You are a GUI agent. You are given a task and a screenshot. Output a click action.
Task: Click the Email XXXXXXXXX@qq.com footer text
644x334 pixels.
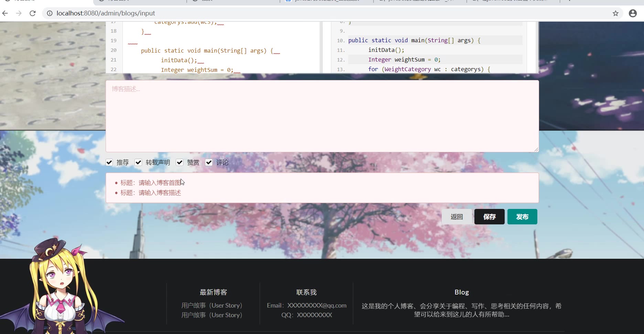point(307,305)
